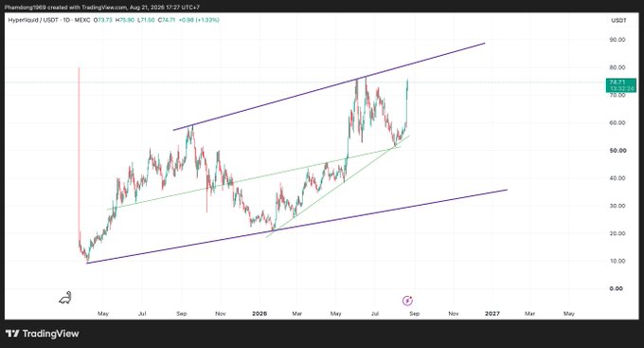Click the current price label 74.71
Screen dimensions: 644x348
pos(621,85)
